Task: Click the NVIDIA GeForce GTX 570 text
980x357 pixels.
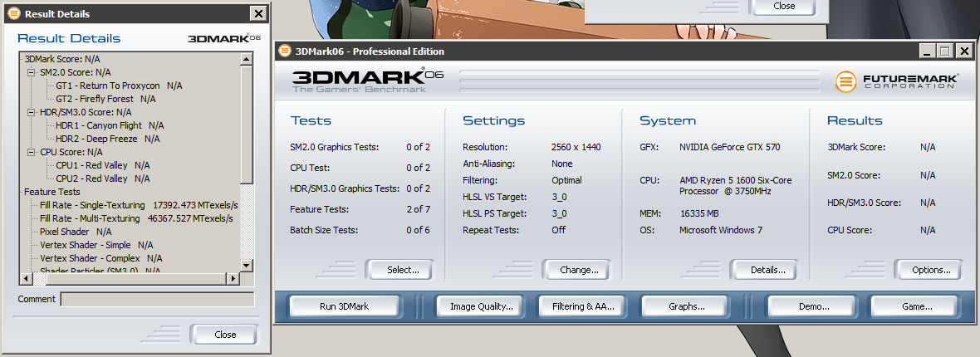Action: click(x=729, y=147)
